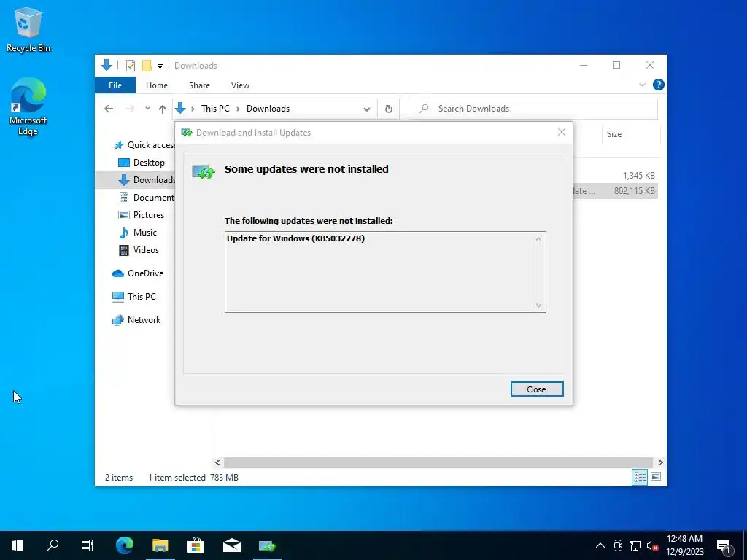
Task: Go back in File Explorer
Action: click(x=109, y=109)
